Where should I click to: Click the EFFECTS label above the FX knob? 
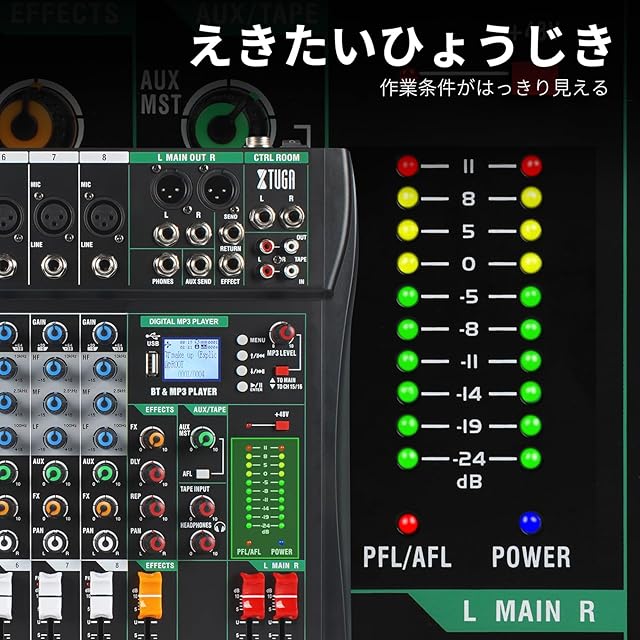point(159,409)
